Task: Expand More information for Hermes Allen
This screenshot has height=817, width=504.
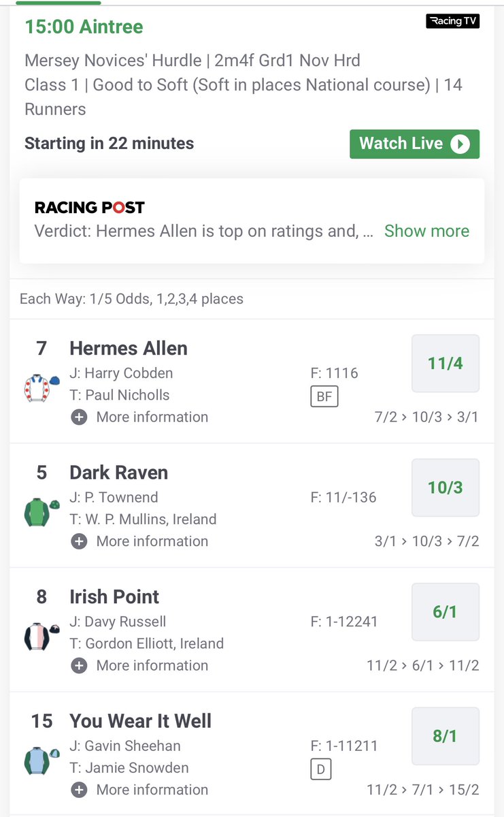Action: [x=140, y=417]
